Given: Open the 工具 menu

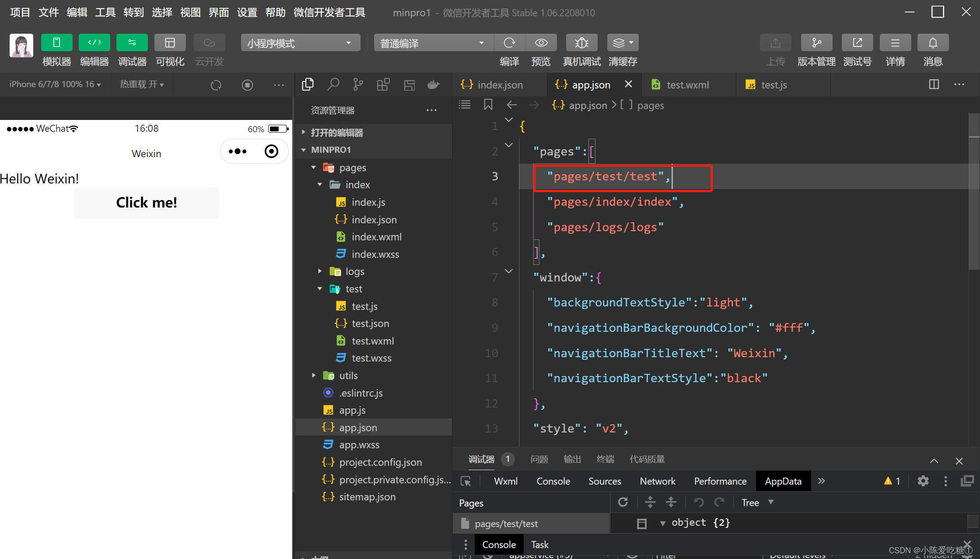Looking at the screenshot, I should tap(105, 12).
